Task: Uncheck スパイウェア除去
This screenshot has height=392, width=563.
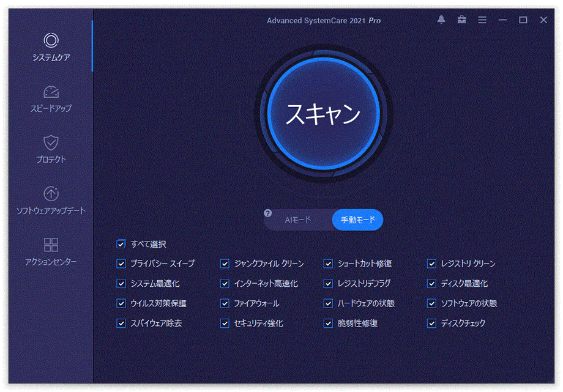Action: click(x=121, y=323)
